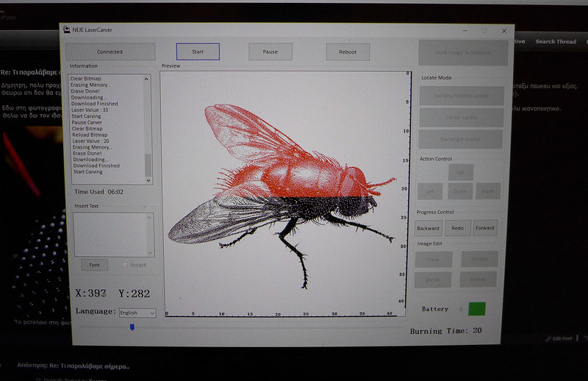Click Send Image To Machine

point(462,53)
